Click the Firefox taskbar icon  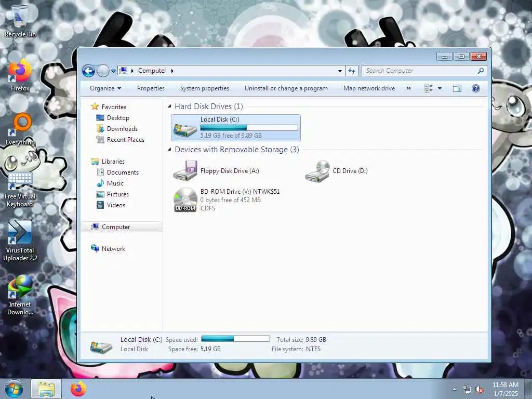[78, 389]
